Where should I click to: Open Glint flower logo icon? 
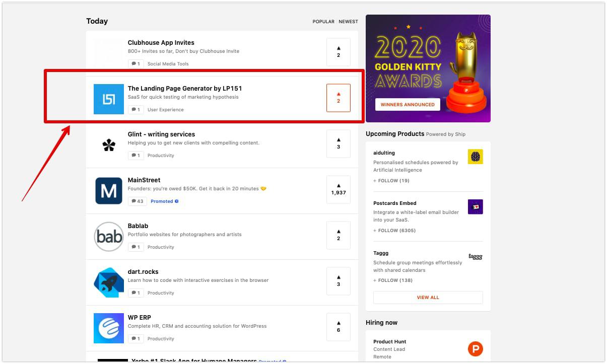109,145
